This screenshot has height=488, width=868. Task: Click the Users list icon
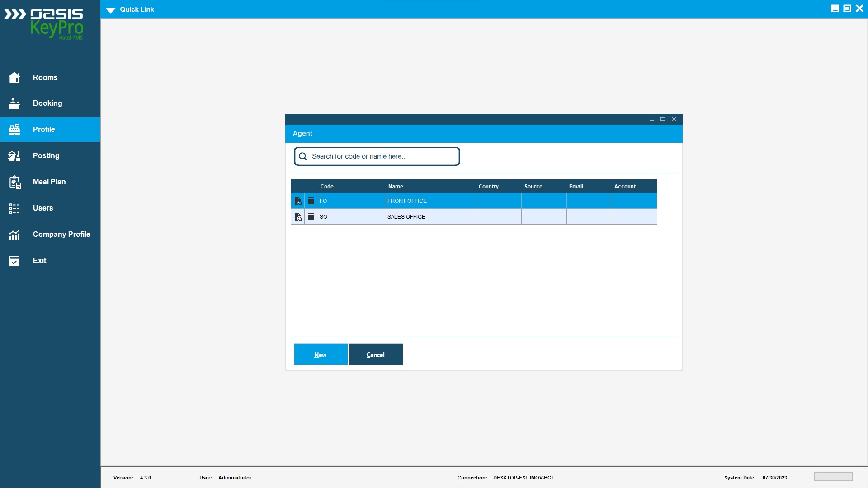tap(14, 208)
